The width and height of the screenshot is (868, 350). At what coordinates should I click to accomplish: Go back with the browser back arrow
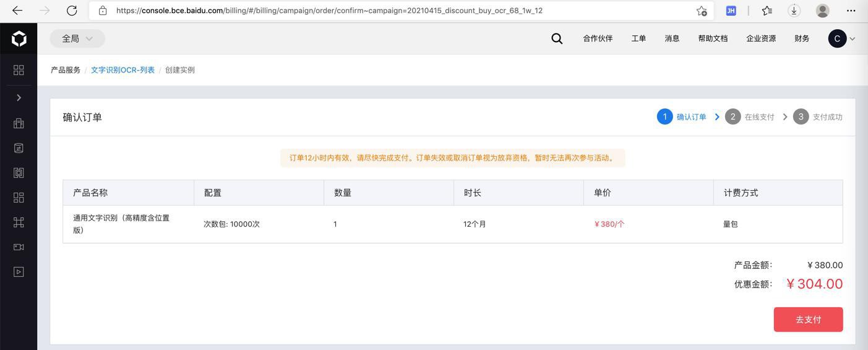17,11
